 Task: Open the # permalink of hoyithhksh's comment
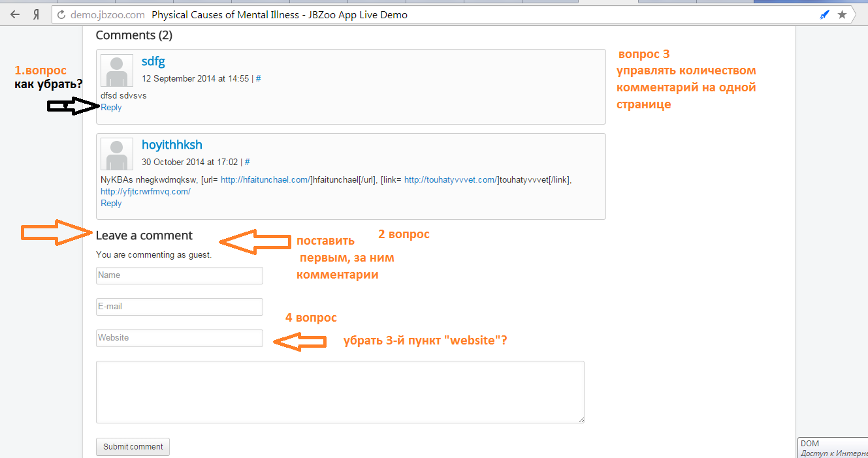coord(247,162)
